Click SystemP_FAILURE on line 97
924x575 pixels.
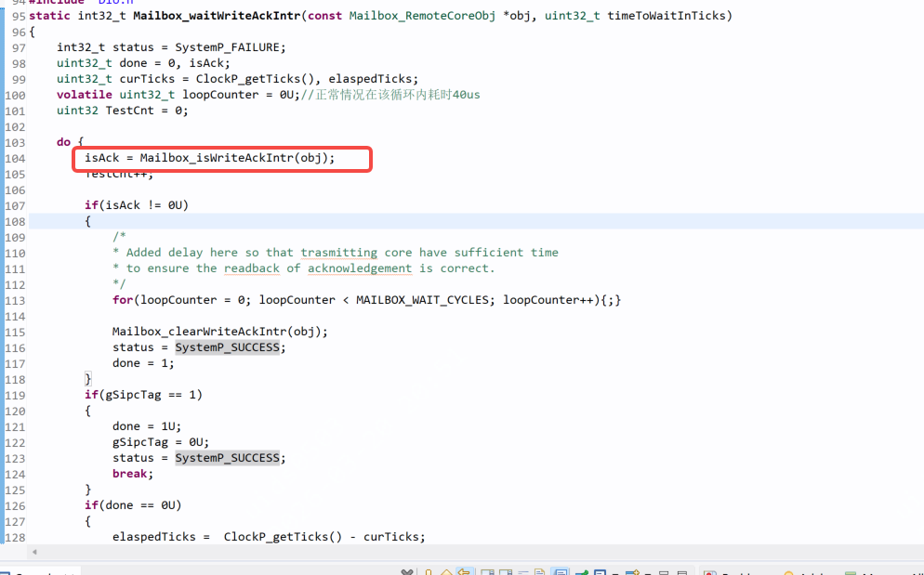[227, 47]
